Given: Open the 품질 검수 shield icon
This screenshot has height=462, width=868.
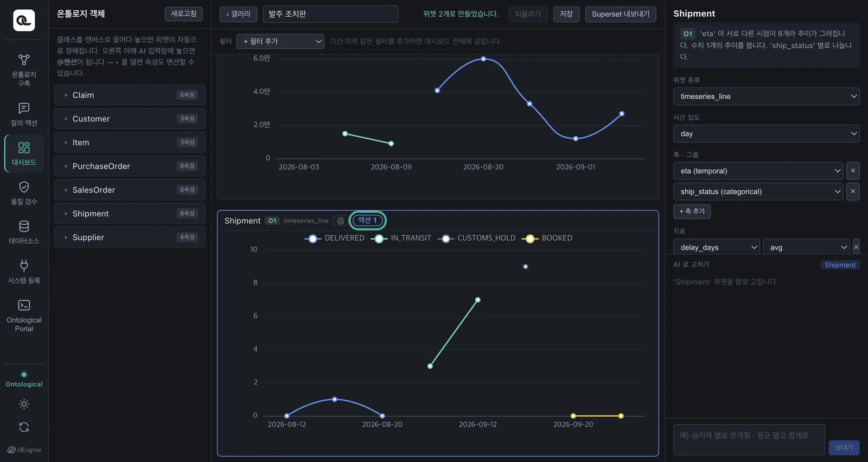Looking at the screenshot, I should click(24, 187).
